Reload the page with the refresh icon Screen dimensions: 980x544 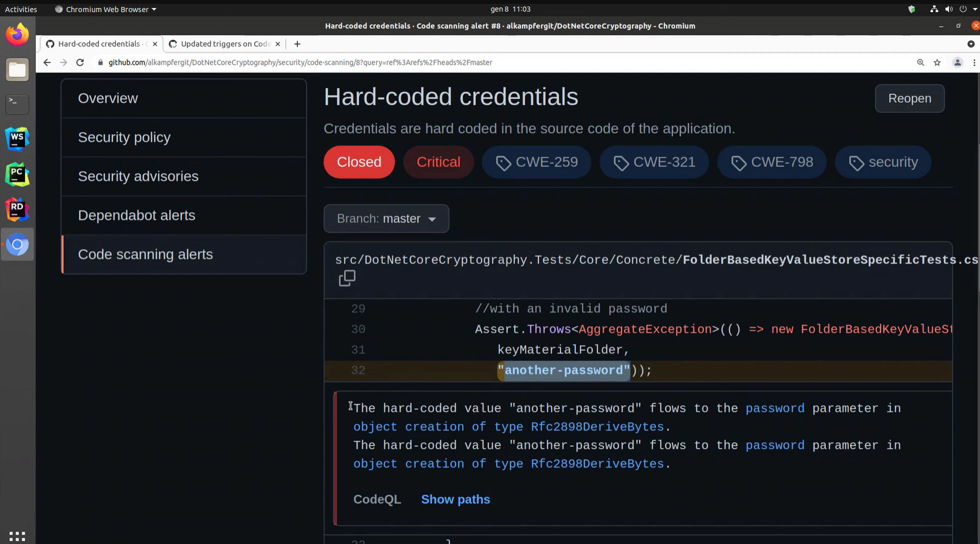(80, 63)
